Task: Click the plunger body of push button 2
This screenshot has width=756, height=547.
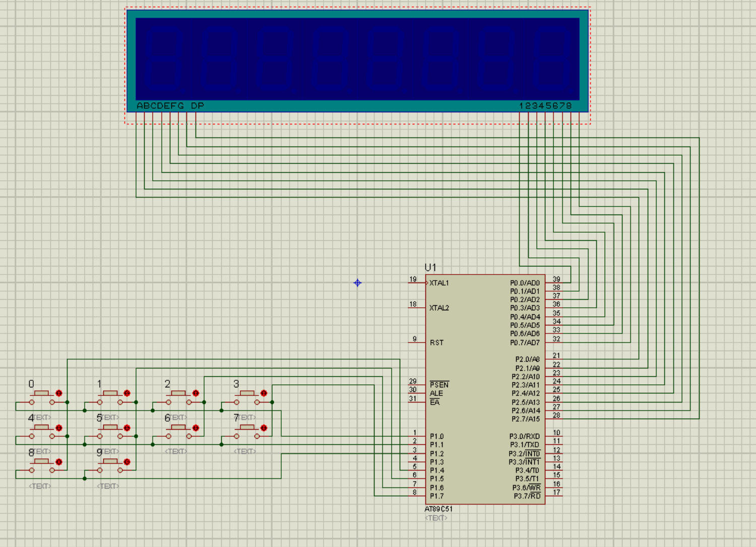Action: pos(178,393)
